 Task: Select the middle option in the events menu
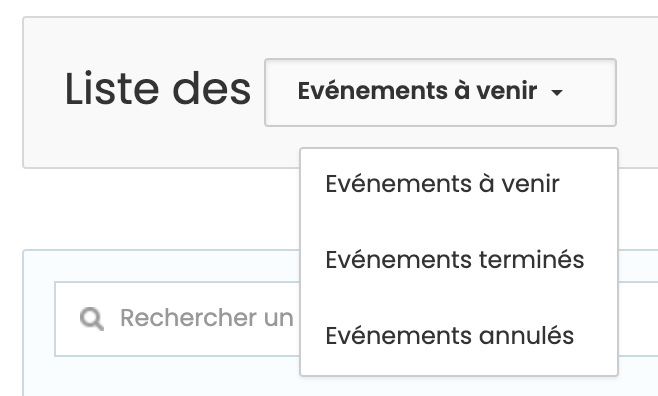point(459,260)
